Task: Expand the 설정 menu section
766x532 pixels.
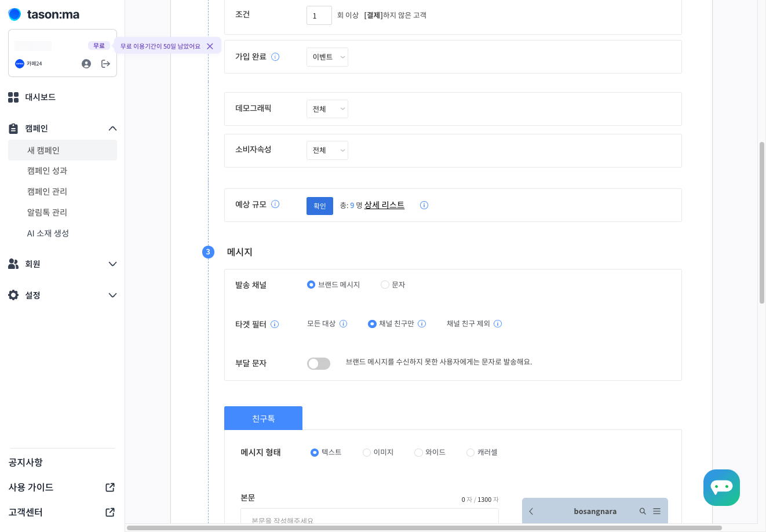Action: pyautogui.click(x=112, y=296)
